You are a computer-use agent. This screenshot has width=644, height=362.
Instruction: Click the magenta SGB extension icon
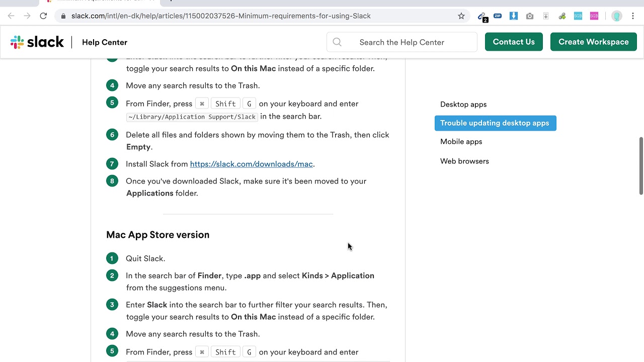tap(594, 16)
